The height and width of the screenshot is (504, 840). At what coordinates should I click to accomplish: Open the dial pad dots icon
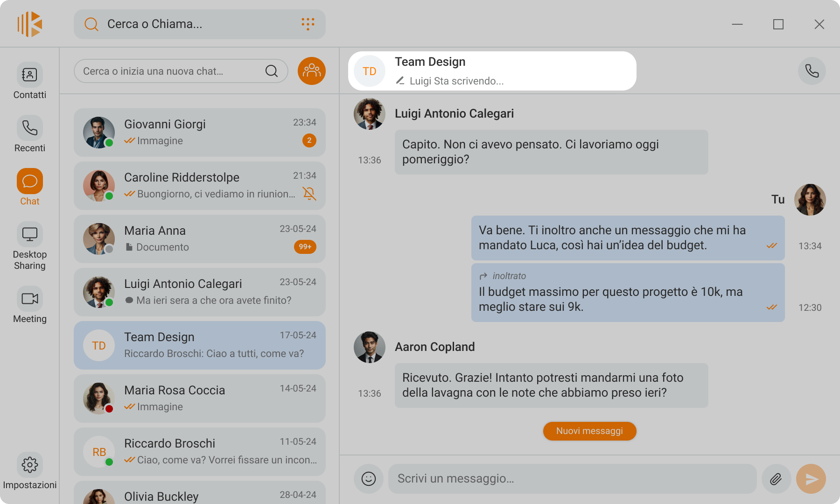tap(308, 24)
